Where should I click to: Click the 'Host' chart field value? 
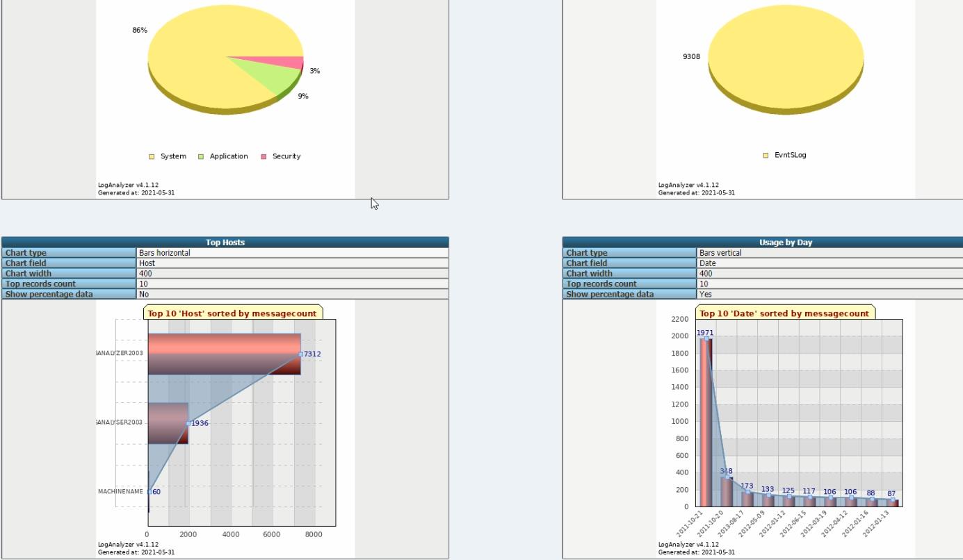147,263
